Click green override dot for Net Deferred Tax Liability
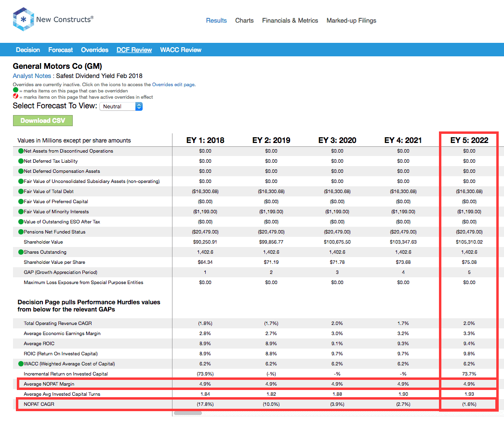This screenshot has height=428, width=504. pos(21,161)
